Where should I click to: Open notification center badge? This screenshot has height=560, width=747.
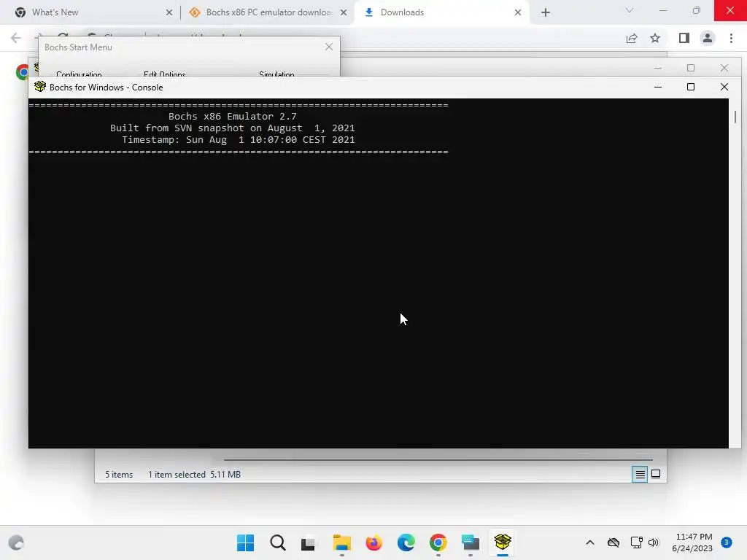pyautogui.click(x=726, y=542)
